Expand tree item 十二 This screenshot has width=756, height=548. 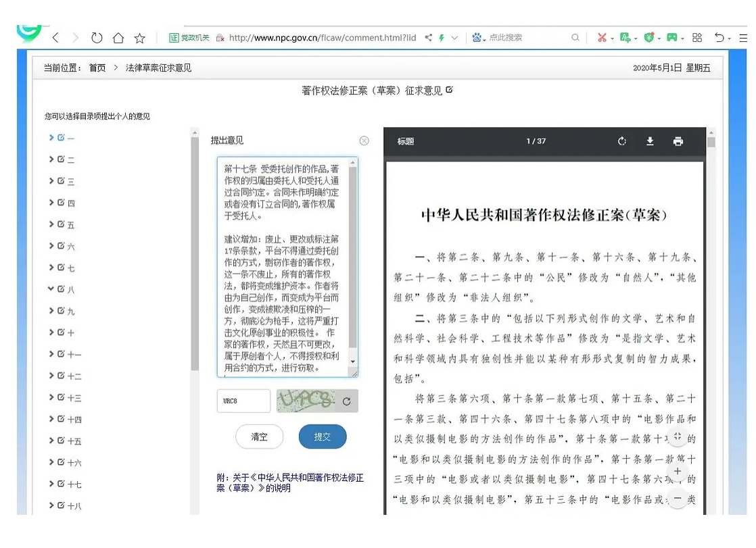click(51, 376)
